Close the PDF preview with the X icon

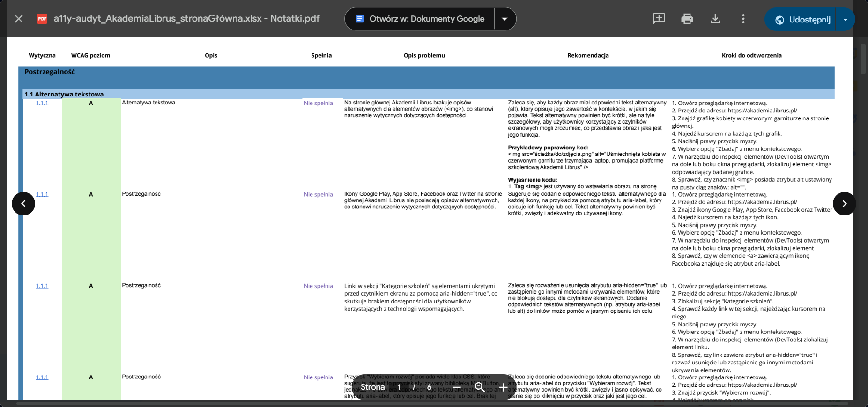pos(19,19)
